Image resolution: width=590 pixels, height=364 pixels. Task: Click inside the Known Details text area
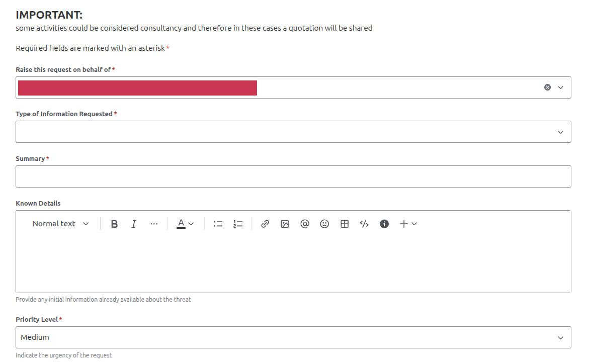(293, 264)
